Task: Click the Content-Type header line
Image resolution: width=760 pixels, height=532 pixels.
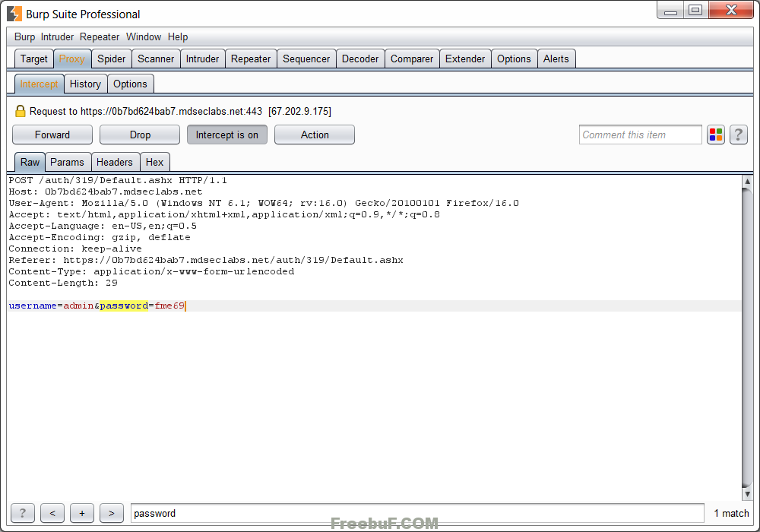Action: click(151, 271)
